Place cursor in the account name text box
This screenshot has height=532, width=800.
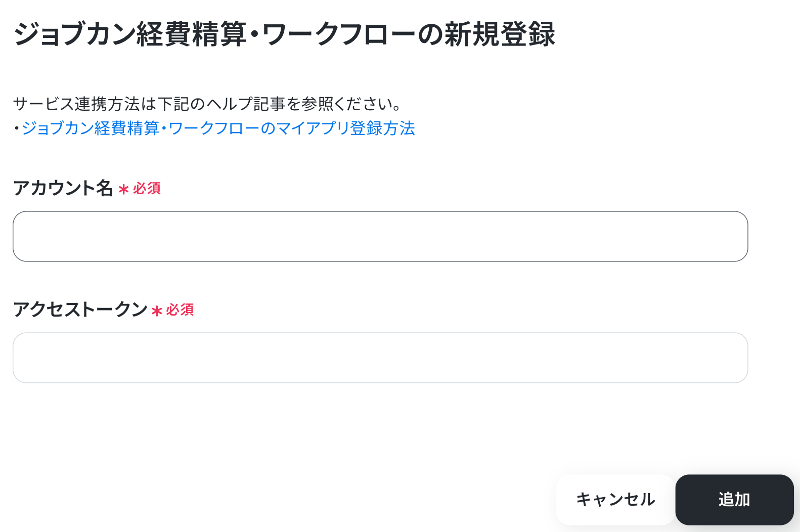point(380,236)
